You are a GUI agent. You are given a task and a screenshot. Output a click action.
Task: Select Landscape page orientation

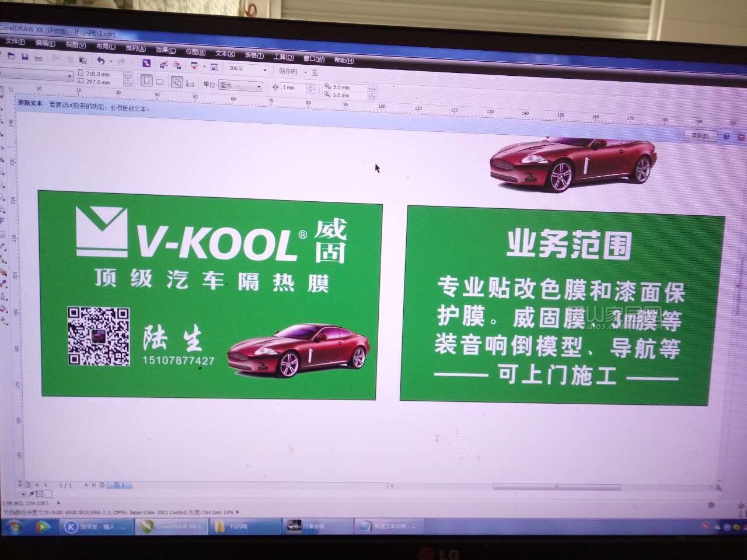pos(160,82)
